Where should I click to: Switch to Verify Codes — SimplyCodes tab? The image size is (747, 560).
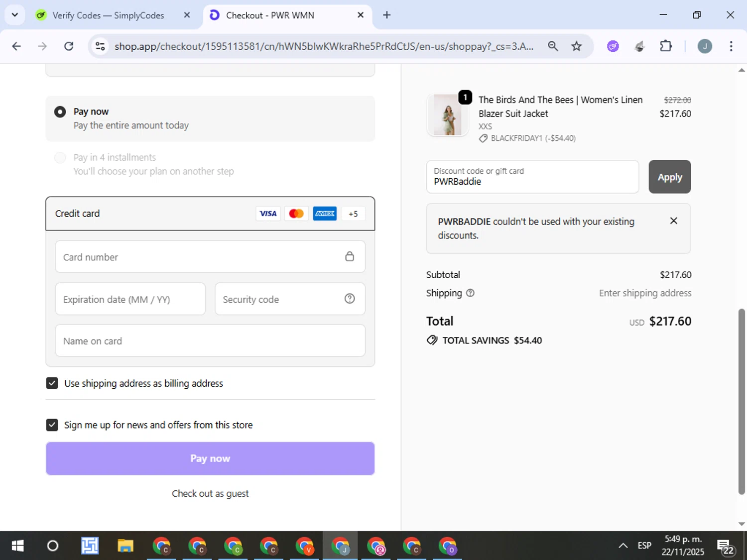(108, 15)
